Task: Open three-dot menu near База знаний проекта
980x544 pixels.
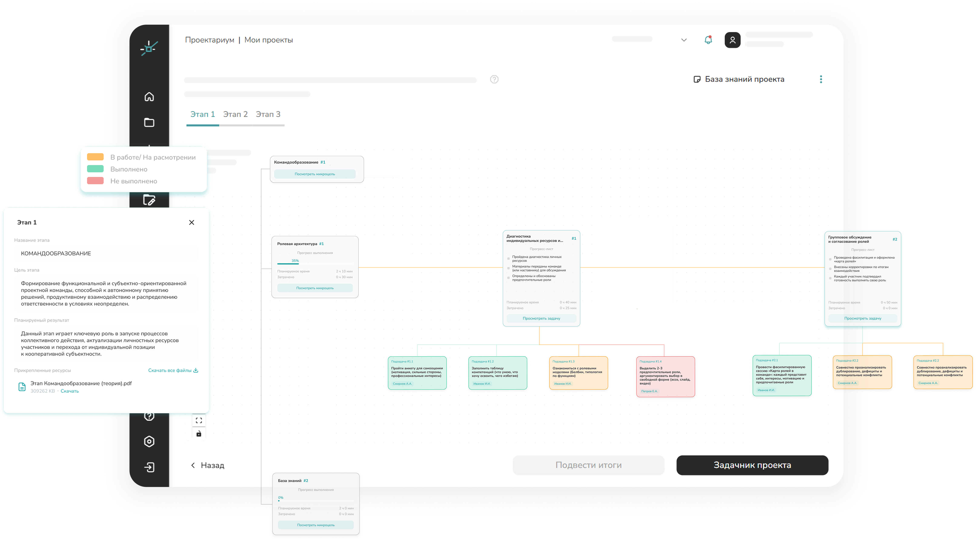Action: 821,79
